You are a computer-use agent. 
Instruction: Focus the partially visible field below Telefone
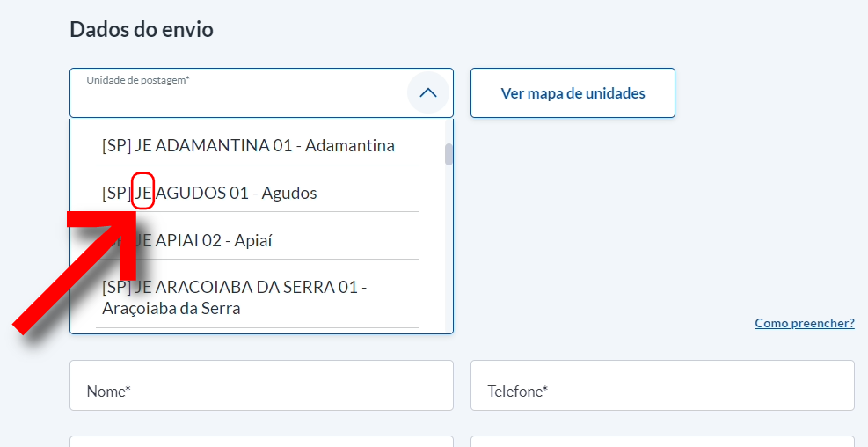point(661,441)
